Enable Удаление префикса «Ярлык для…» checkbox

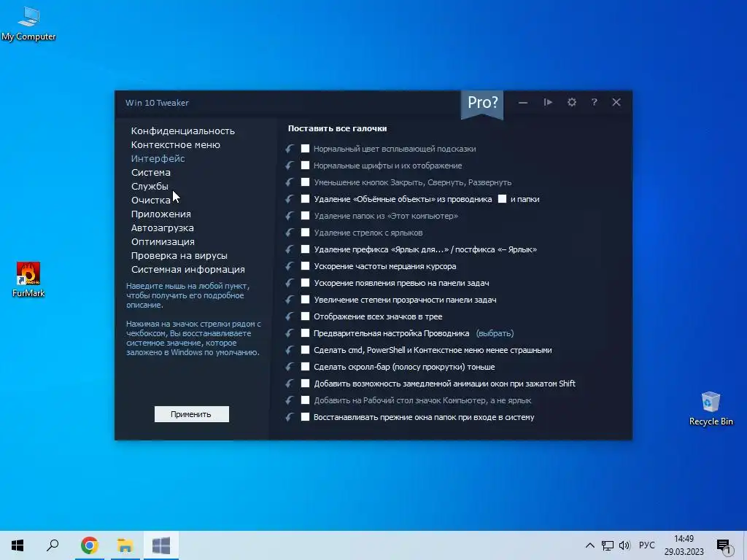[306, 249]
